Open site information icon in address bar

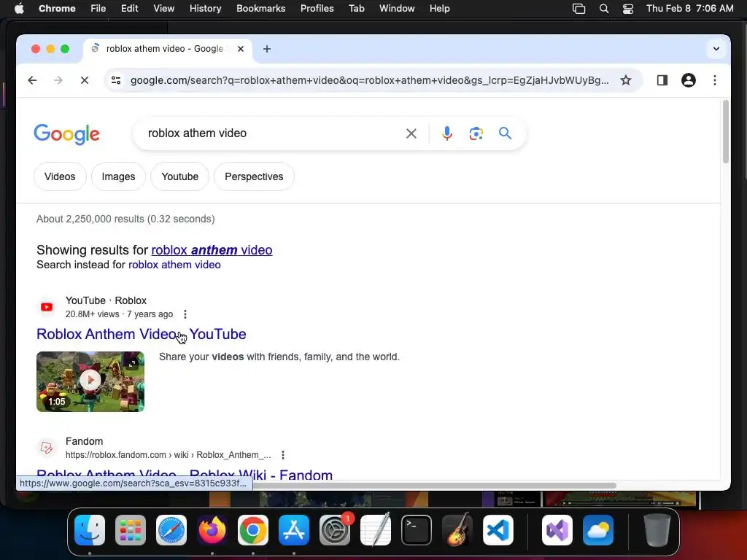[116, 80]
